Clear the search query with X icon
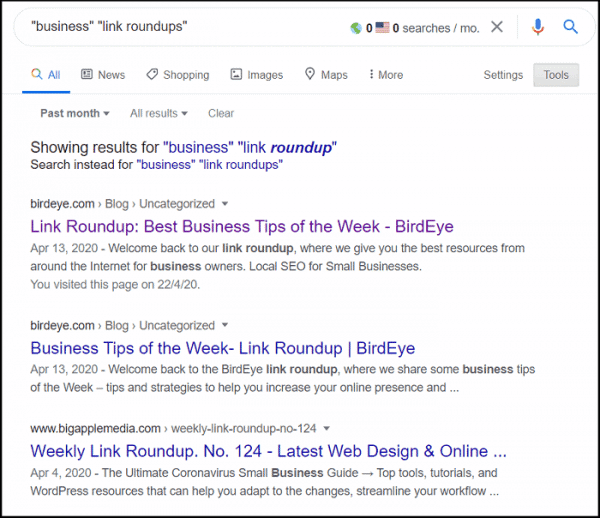 (x=497, y=27)
